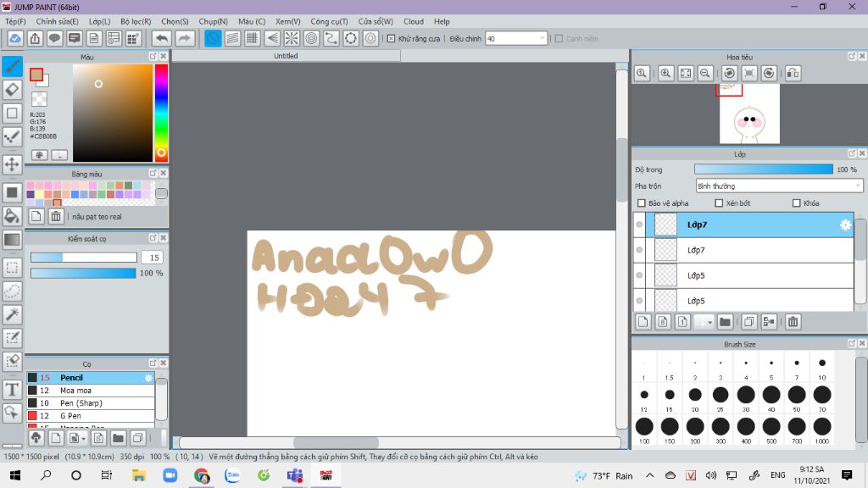Toggle visibility of the second Lớp7 layer

point(639,250)
